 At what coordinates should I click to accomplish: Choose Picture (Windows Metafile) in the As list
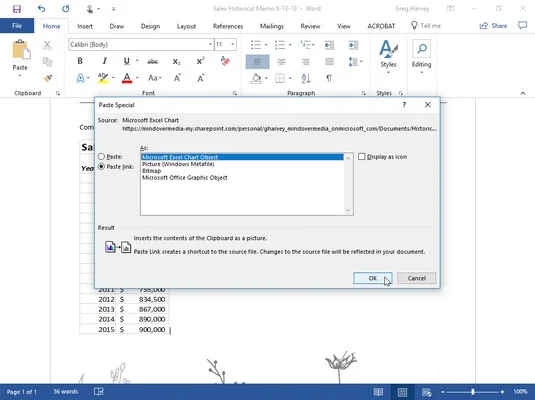click(178, 164)
